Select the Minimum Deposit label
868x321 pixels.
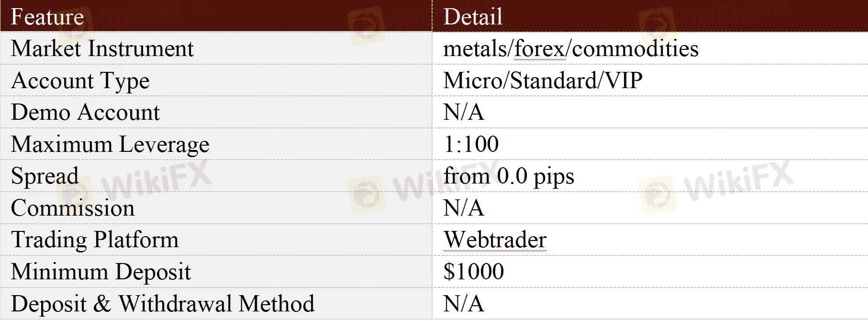100,272
